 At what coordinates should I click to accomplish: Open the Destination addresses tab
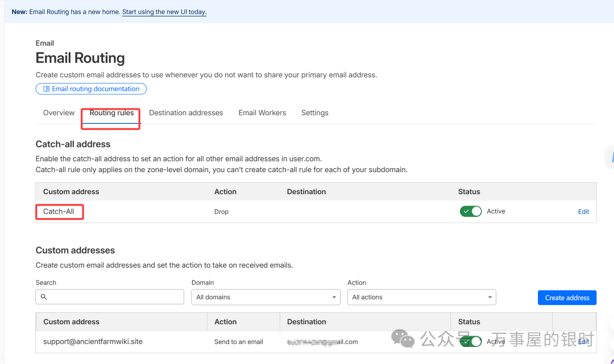[186, 113]
